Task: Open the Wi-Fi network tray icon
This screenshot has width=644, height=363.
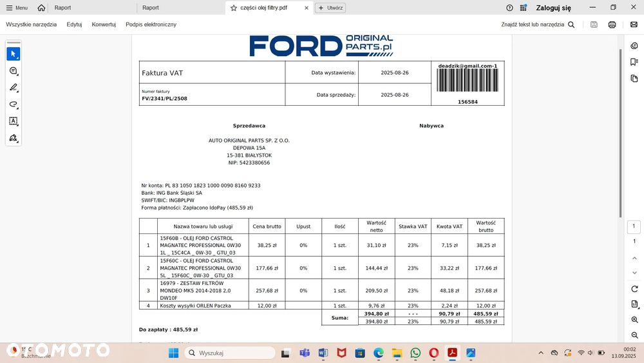Action: [581, 353]
